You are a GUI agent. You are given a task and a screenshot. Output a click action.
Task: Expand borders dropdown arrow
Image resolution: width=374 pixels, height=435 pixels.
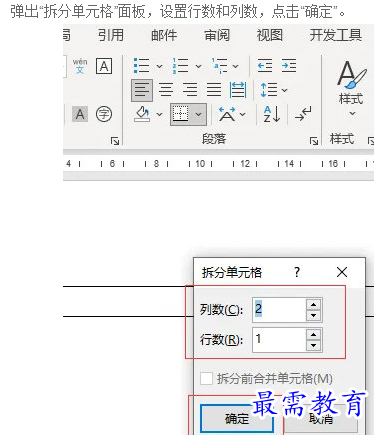coord(199,114)
